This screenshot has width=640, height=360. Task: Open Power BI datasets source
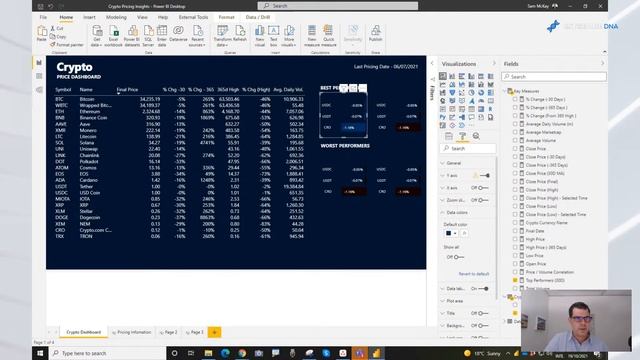pos(132,36)
